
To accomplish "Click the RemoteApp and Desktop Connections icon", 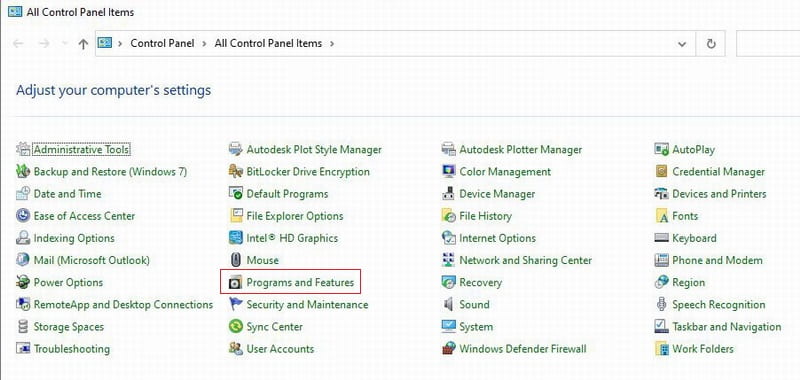I will pyautogui.click(x=23, y=305).
